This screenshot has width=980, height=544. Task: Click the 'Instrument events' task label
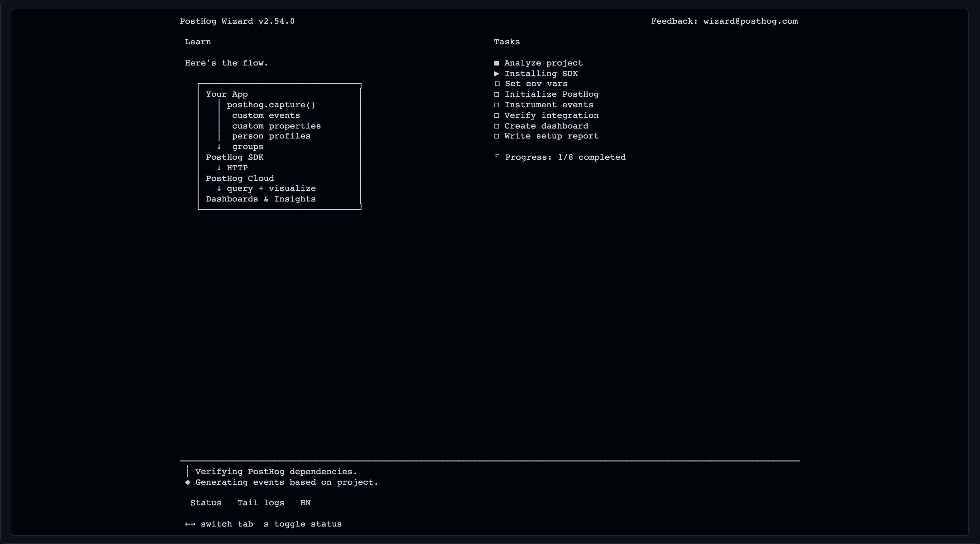pyautogui.click(x=549, y=105)
